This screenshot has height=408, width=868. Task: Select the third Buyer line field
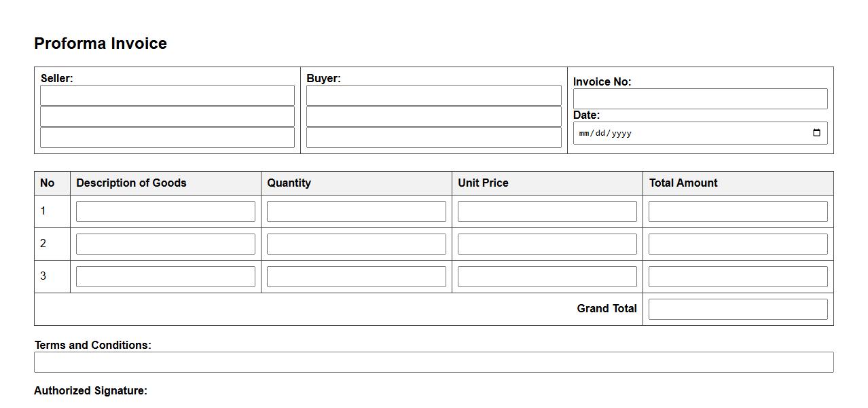tap(433, 137)
